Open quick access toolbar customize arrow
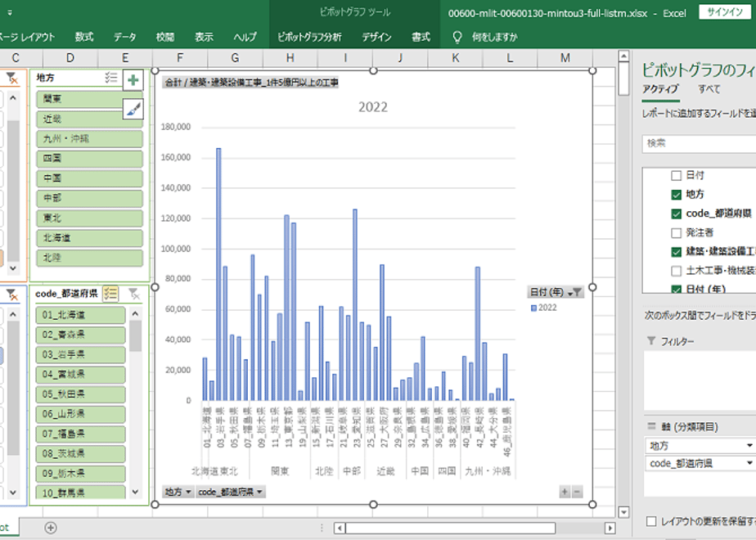This screenshot has height=540, width=756. point(10,13)
